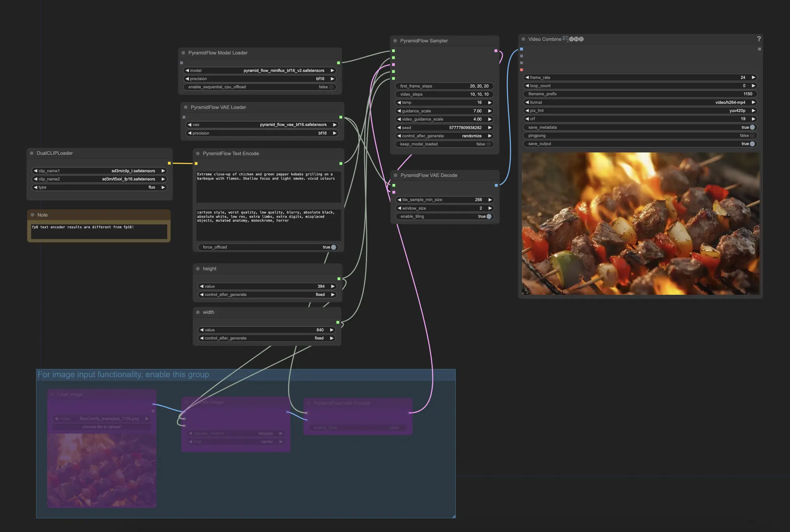Open the model file dropdown in Model Loader
This screenshot has width=790, height=532.
(260, 71)
